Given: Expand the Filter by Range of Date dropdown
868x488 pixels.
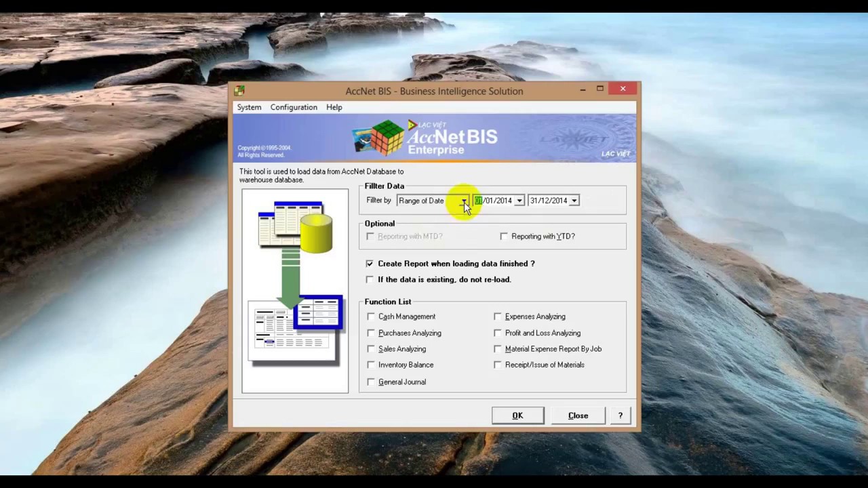Looking at the screenshot, I should (x=464, y=201).
